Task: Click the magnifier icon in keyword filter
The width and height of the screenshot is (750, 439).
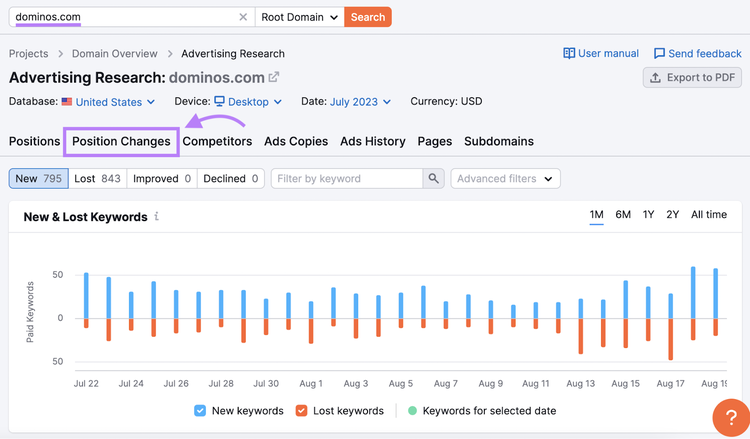Action: (433, 178)
